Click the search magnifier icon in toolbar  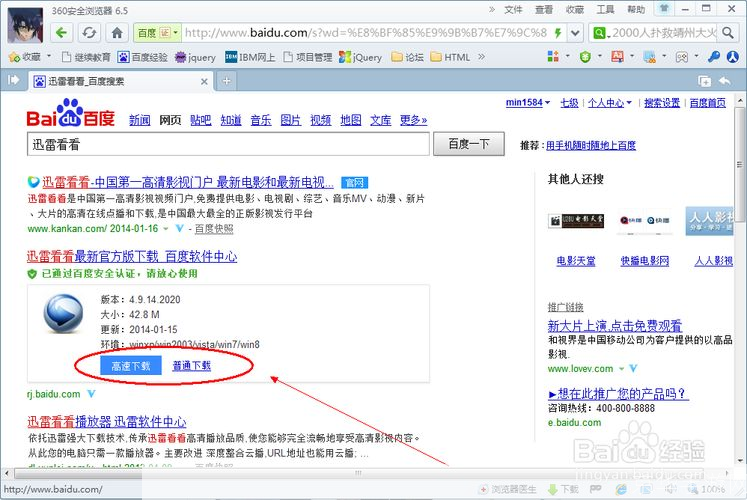(x=727, y=33)
